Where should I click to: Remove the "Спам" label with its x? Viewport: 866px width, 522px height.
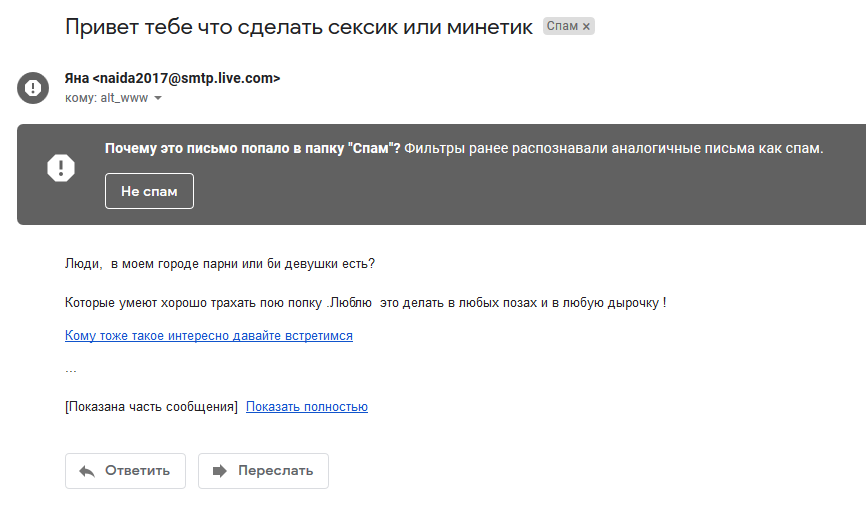pos(587,26)
